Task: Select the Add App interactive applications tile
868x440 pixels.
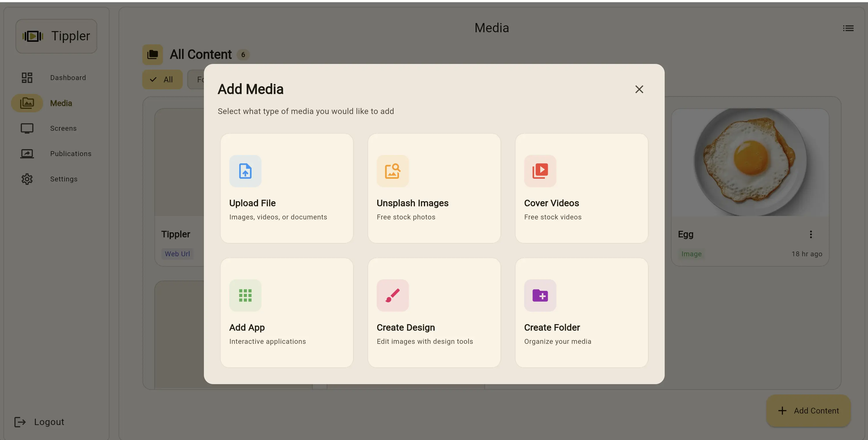Action: pyautogui.click(x=287, y=312)
